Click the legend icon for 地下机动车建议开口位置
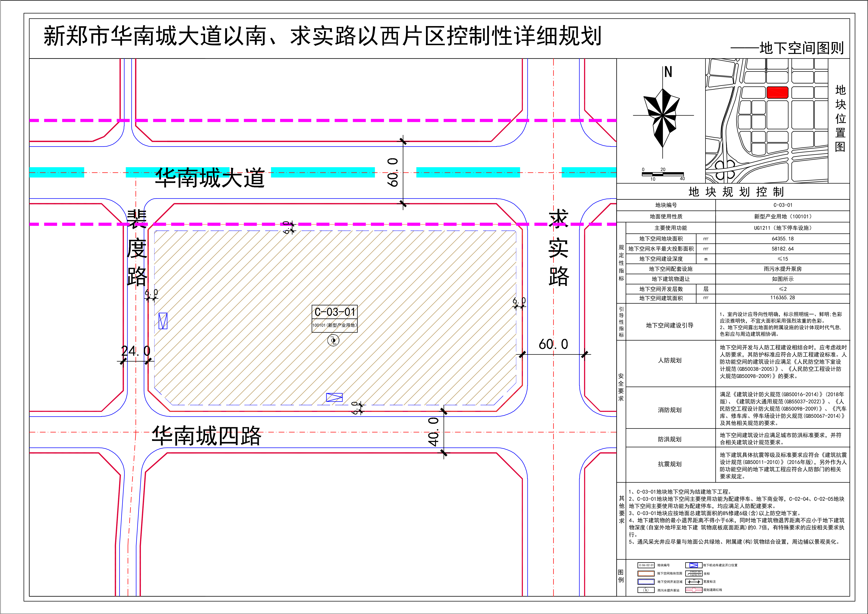The image size is (868, 614). coord(694,565)
